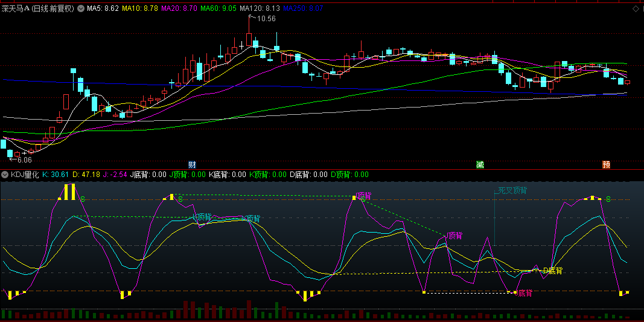The width and height of the screenshot is (644, 322).
Task: Click the orange 预 forecast marker
Action: [x=606, y=164]
